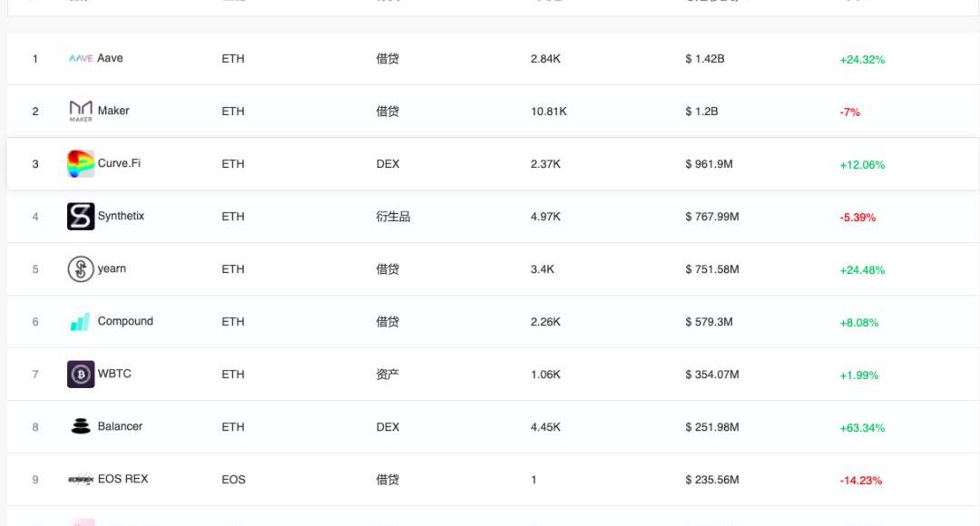Image resolution: width=980 pixels, height=526 pixels.
Task: Click the Compound logo icon
Action: [x=81, y=322]
